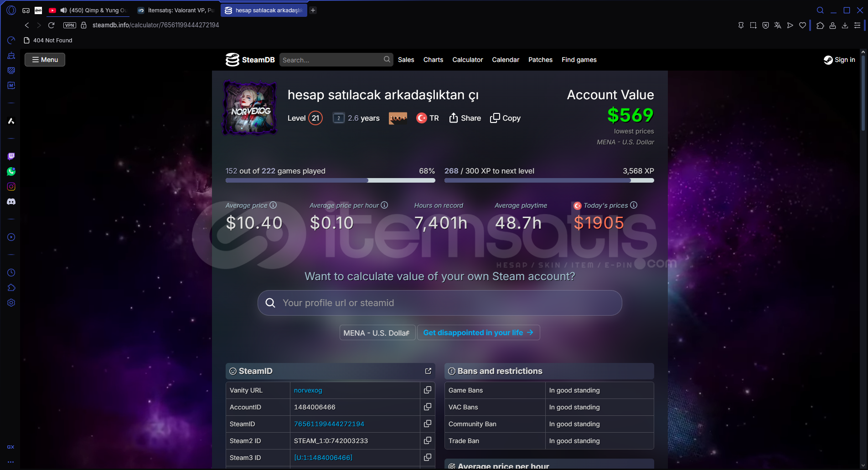The image size is (868, 470).
Task: Open the ad blocker shield icon
Action: coord(765,25)
